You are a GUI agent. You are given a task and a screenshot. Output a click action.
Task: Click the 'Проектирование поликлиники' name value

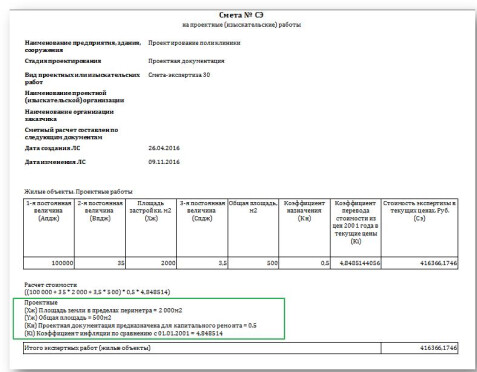(x=194, y=43)
